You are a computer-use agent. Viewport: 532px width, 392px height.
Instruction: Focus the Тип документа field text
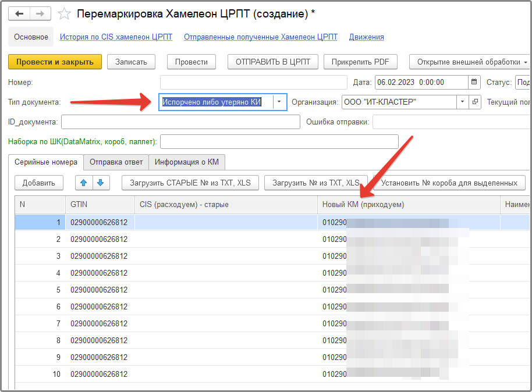pyautogui.click(x=216, y=102)
